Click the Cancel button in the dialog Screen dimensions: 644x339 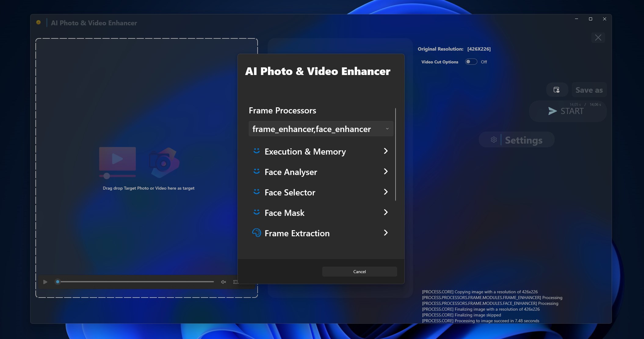pos(359,271)
